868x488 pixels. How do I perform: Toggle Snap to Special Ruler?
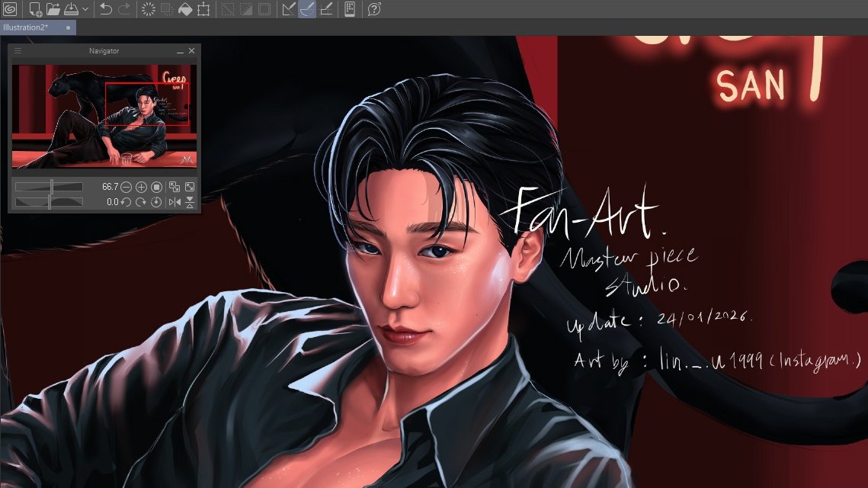click(x=307, y=9)
